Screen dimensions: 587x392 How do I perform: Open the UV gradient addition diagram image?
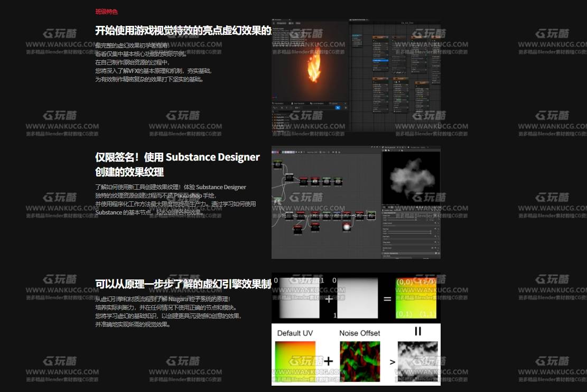(356, 329)
